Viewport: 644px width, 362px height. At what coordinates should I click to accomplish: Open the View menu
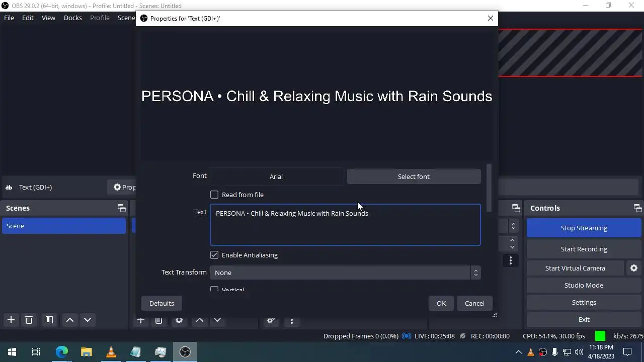click(x=48, y=18)
